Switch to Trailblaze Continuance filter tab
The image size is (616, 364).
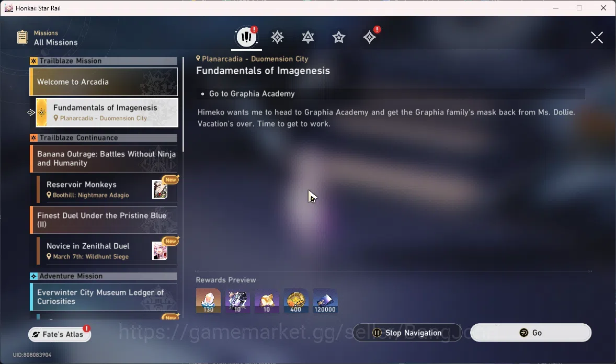click(308, 37)
